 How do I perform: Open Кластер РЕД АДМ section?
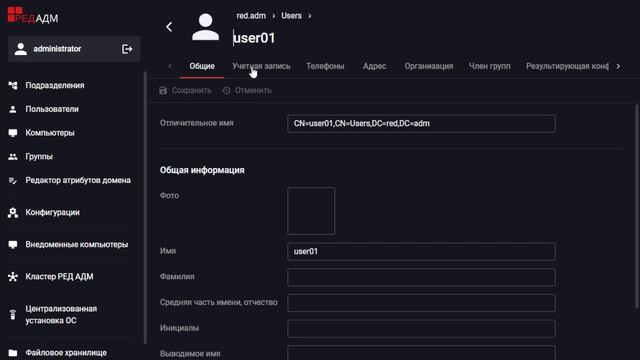(x=59, y=277)
